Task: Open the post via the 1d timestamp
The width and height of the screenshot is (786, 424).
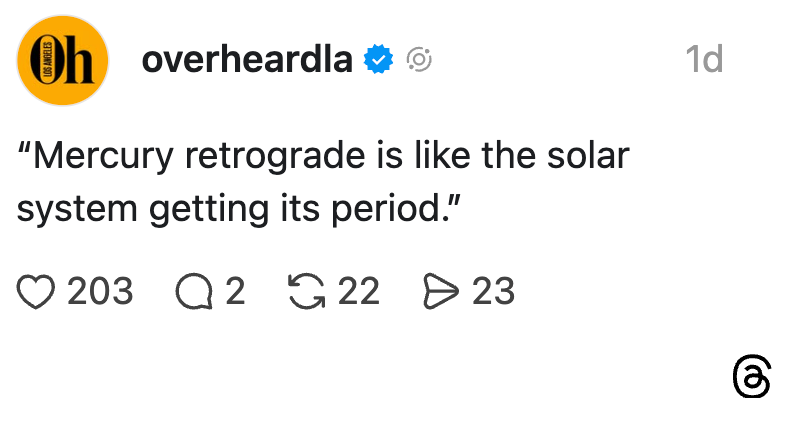Action: tap(704, 60)
